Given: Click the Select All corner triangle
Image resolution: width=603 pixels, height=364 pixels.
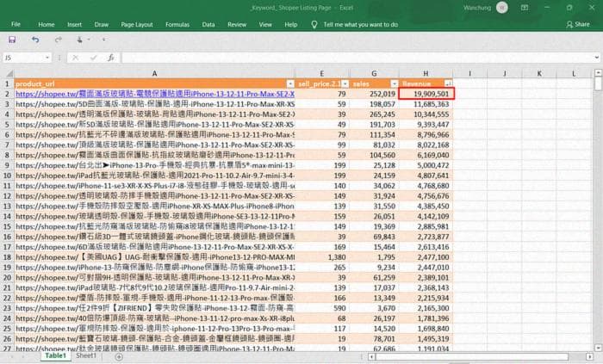Looking at the screenshot, I should (9, 73).
